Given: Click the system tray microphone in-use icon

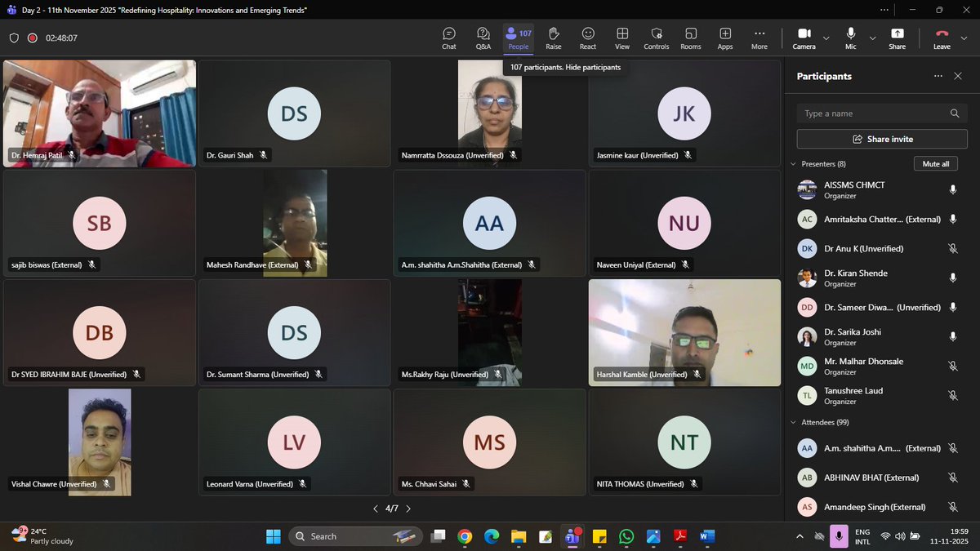Looking at the screenshot, I should click(x=839, y=536).
